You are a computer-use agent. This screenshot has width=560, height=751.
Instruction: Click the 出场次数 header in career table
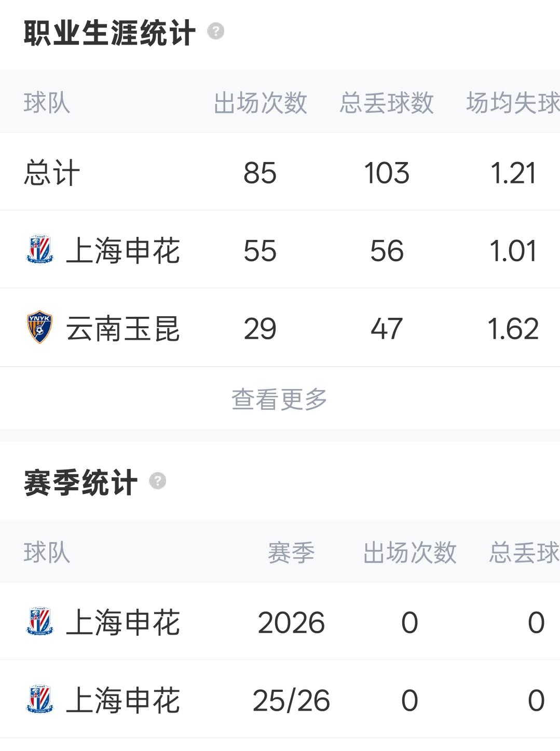click(x=261, y=102)
